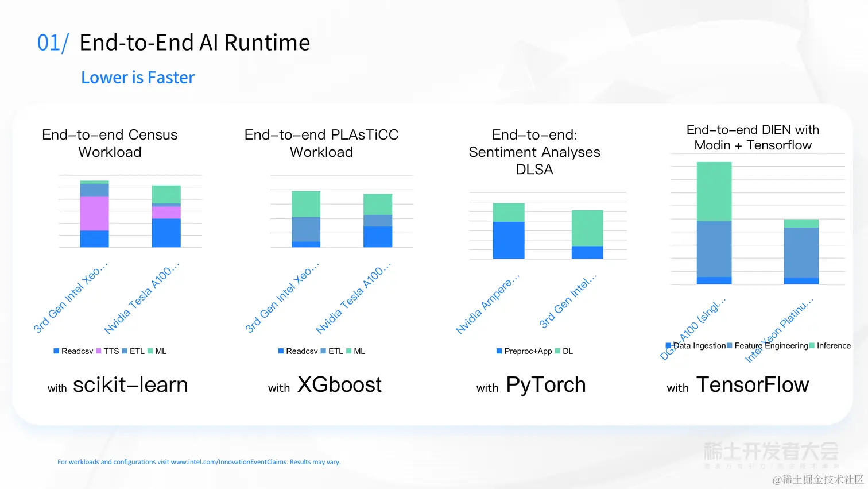The width and height of the screenshot is (868, 489).
Task: Select the slide title 'End-to-End AI Runtime'
Action: (x=195, y=43)
